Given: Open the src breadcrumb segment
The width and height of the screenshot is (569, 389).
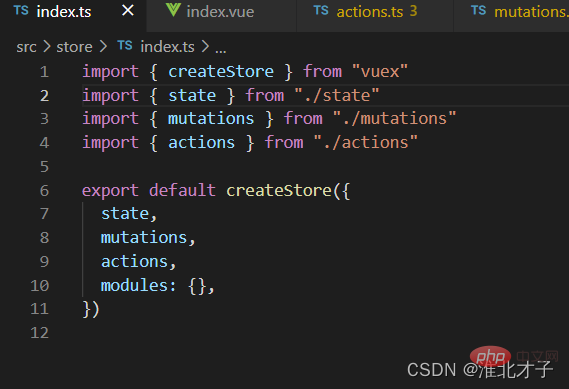Looking at the screenshot, I should tap(26, 47).
